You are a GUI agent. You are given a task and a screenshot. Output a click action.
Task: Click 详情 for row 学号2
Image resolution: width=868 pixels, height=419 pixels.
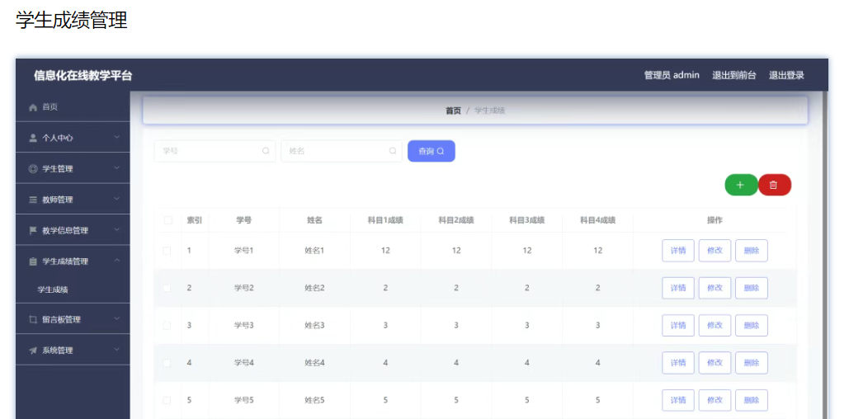click(x=678, y=288)
